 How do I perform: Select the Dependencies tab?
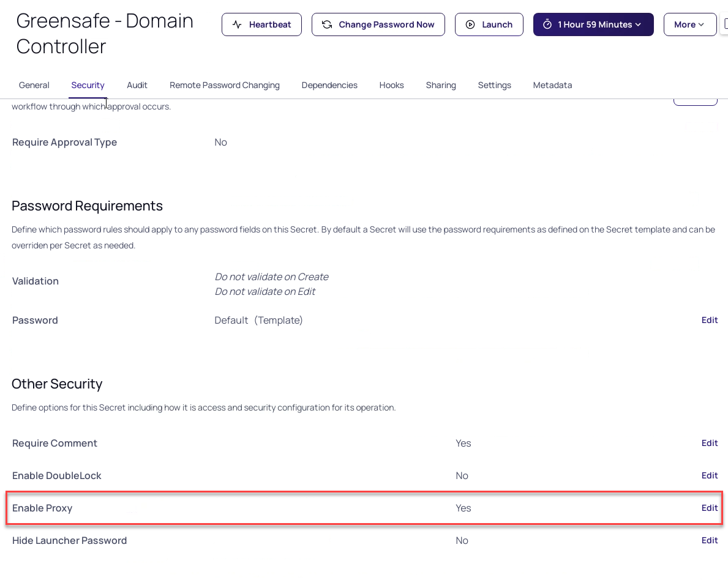click(329, 85)
